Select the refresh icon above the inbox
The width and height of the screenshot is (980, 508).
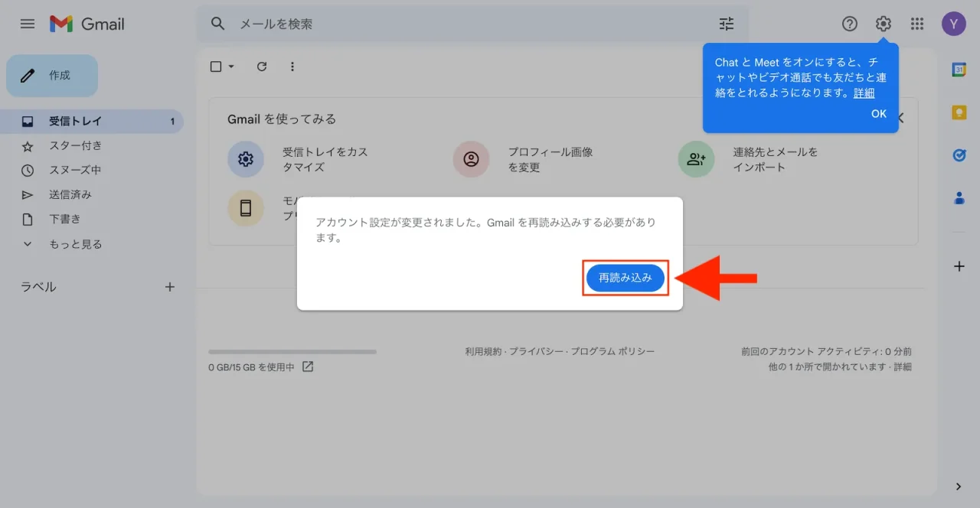[x=261, y=67]
